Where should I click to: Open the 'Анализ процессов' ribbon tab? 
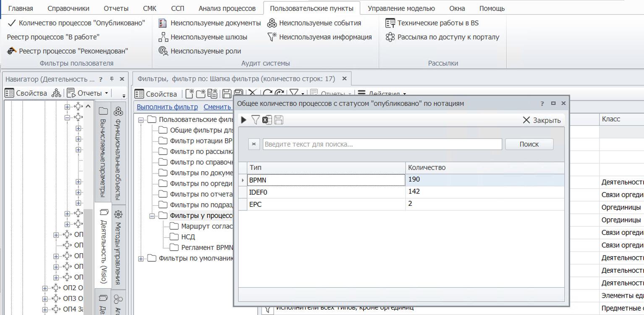click(227, 8)
